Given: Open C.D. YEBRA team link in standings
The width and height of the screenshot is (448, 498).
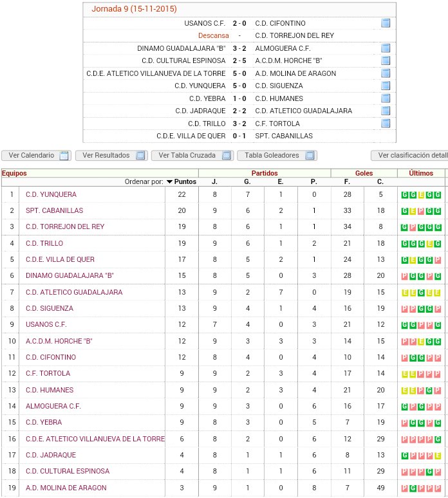Looking at the screenshot, I should [44, 423].
